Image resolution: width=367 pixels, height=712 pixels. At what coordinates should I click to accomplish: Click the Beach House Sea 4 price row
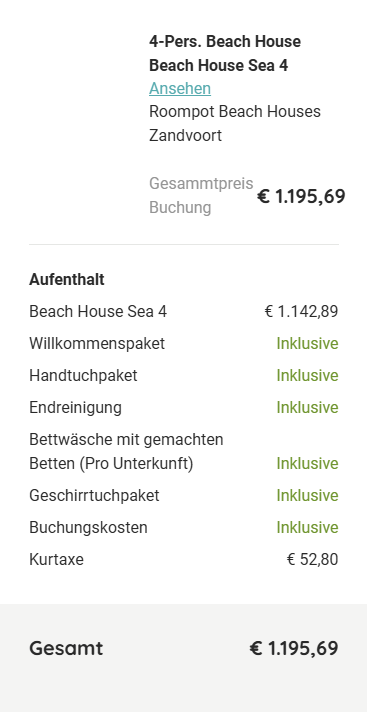point(184,312)
